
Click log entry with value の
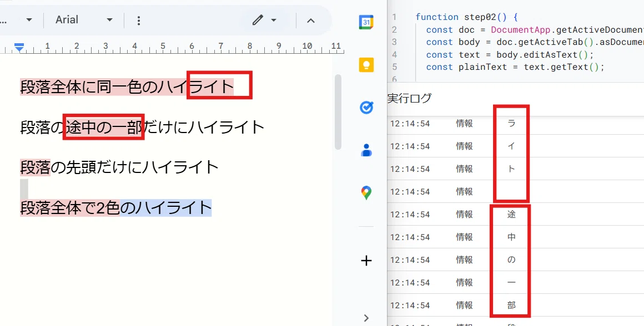pos(515,259)
